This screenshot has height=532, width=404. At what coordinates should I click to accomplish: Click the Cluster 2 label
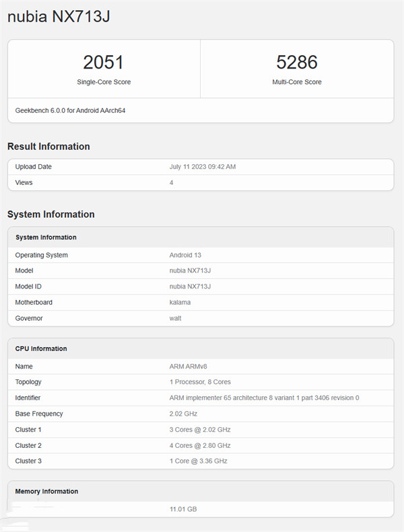tap(28, 445)
